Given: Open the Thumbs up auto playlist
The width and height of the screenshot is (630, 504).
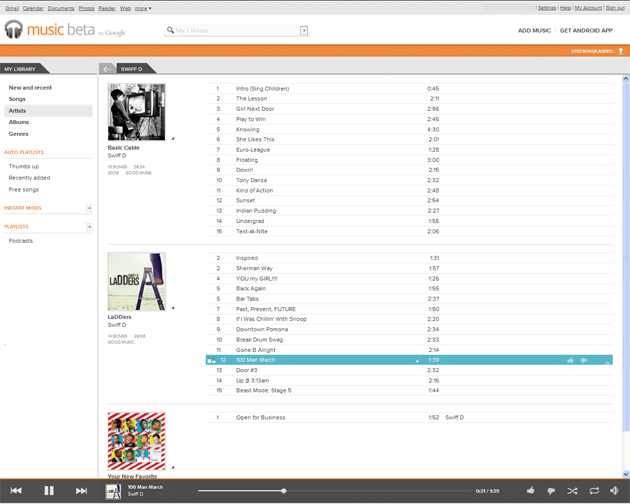Looking at the screenshot, I should [24, 166].
